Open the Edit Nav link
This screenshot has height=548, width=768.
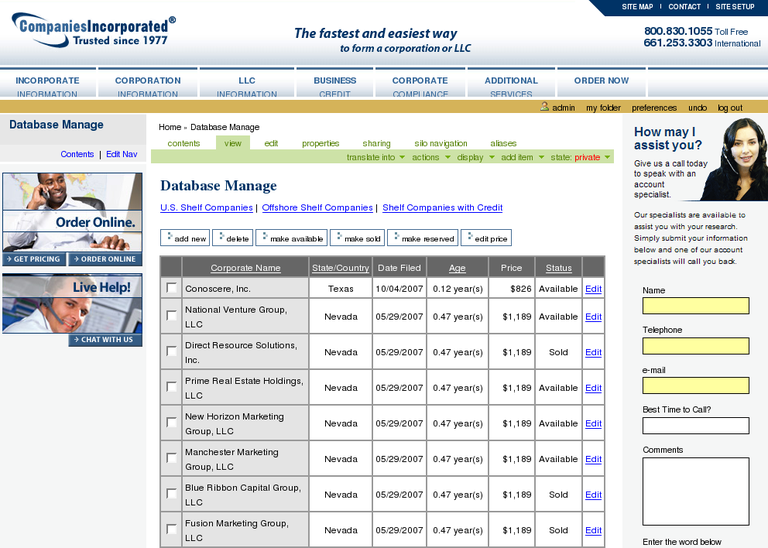121,154
